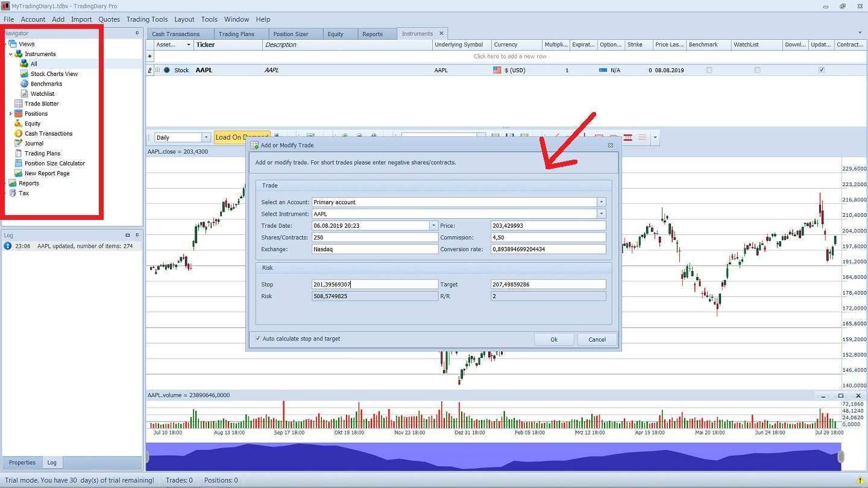Screen dimensions: 868x488
Task: Open the Journal item in Navigator
Action: 34,143
